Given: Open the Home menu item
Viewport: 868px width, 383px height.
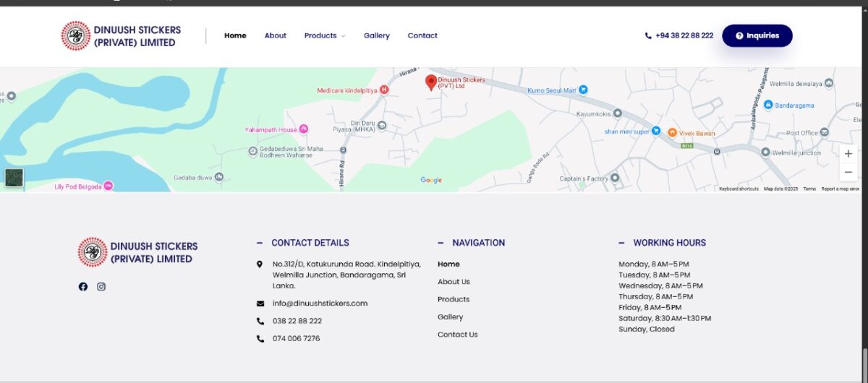Looking at the screenshot, I should pyautogui.click(x=235, y=35).
